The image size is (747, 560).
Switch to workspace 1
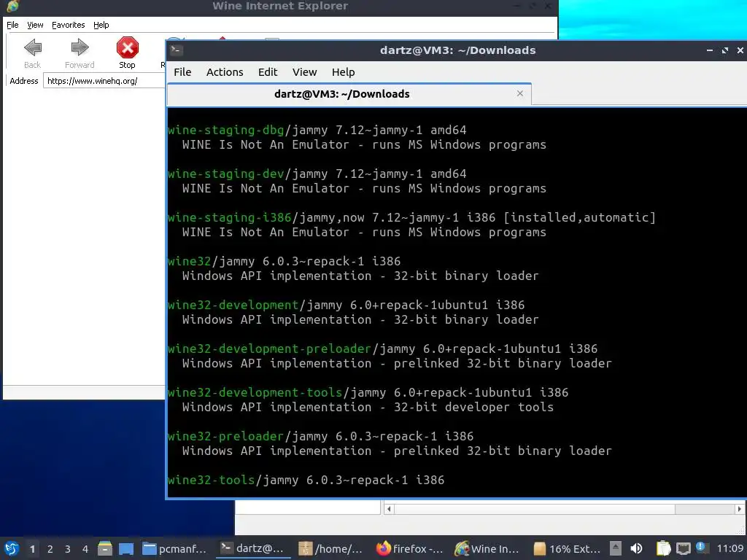[x=32, y=549]
